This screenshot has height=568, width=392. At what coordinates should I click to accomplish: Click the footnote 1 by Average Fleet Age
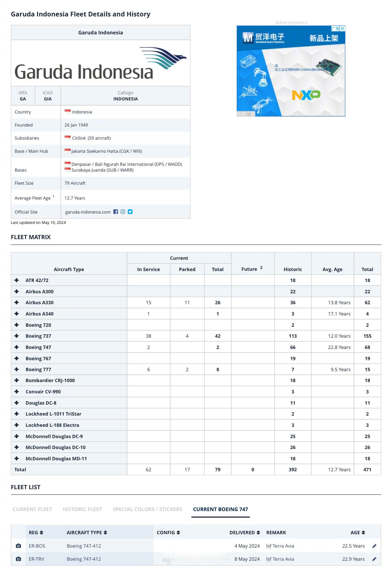point(53,196)
